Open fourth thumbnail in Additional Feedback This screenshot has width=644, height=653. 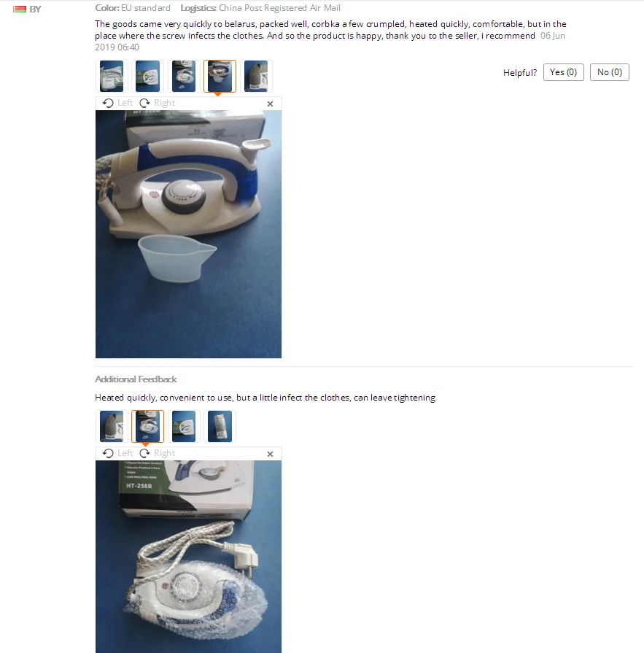[220, 426]
